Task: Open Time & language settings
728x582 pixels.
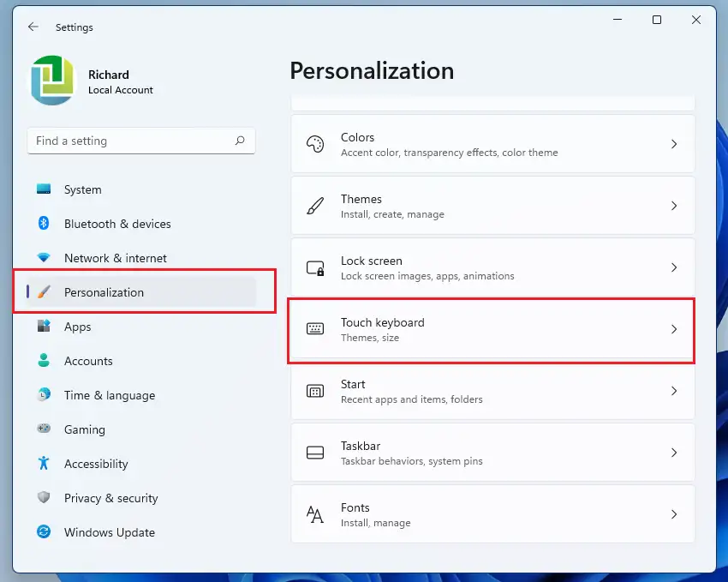Action: [141, 395]
